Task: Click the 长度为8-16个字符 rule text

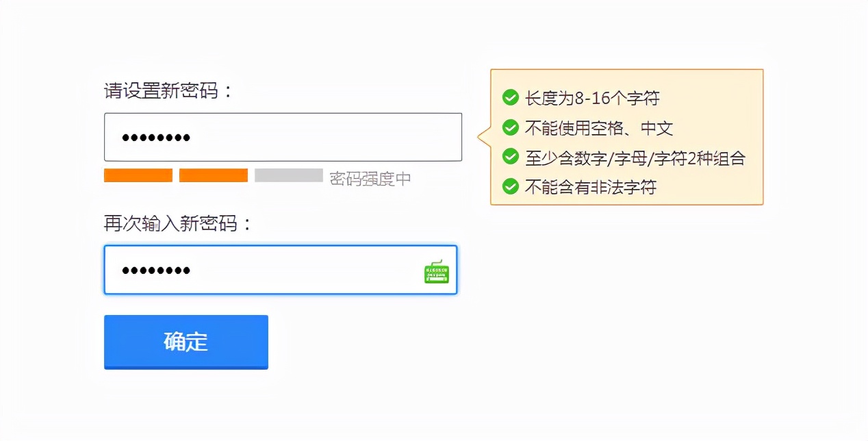Action: coord(592,99)
